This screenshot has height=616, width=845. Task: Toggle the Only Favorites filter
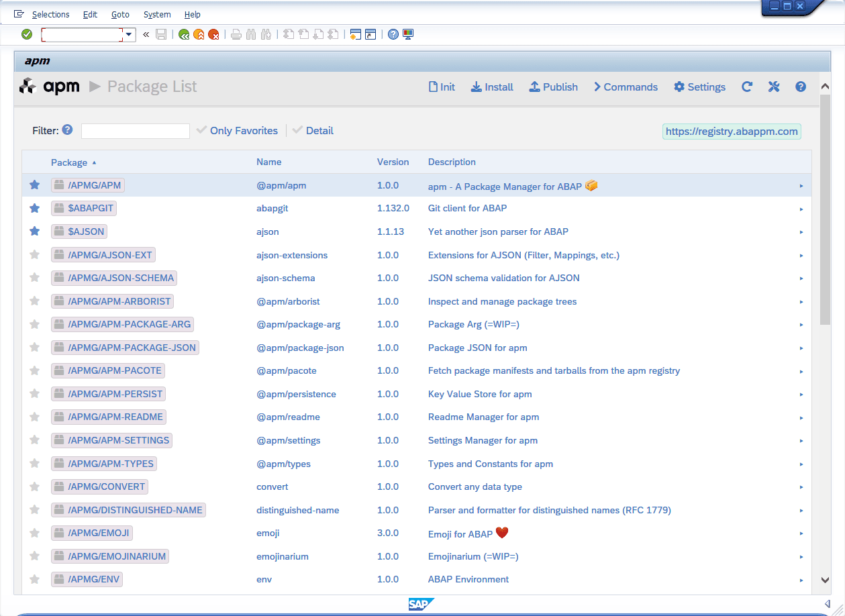[237, 131]
